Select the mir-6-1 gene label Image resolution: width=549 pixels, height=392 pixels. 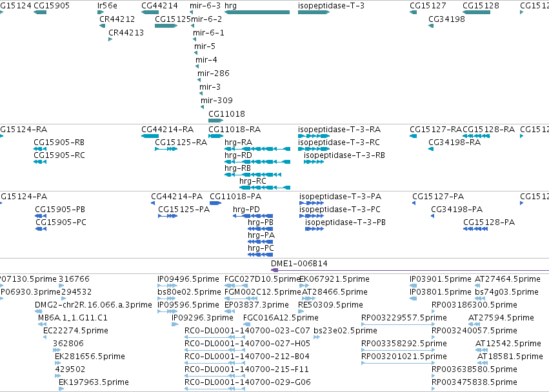point(208,32)
